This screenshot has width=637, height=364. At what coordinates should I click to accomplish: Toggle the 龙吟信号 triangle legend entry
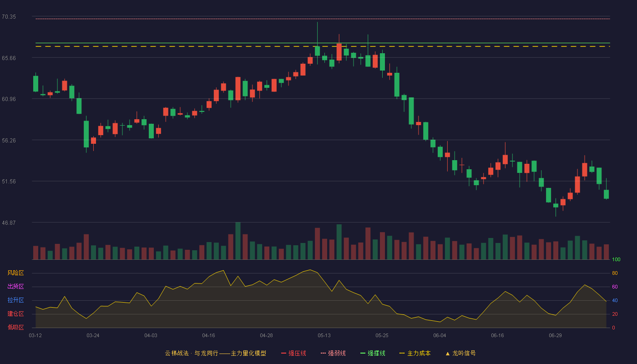[x=460, y=353]
